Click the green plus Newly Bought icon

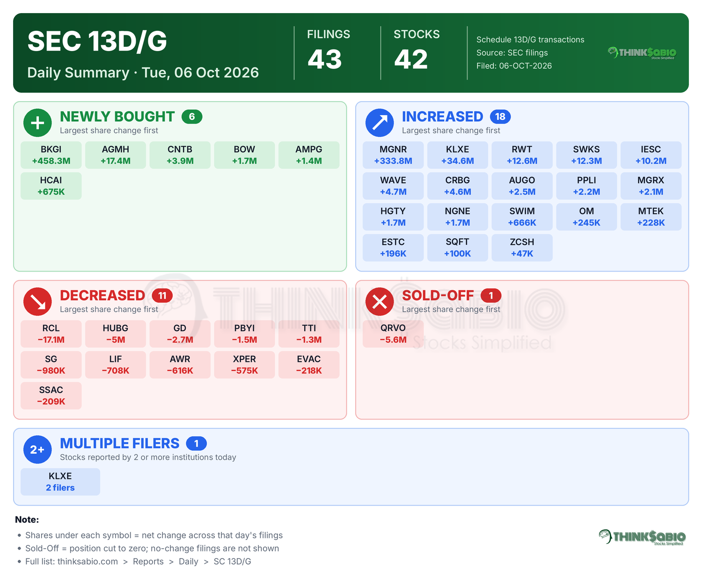[37, 123]
